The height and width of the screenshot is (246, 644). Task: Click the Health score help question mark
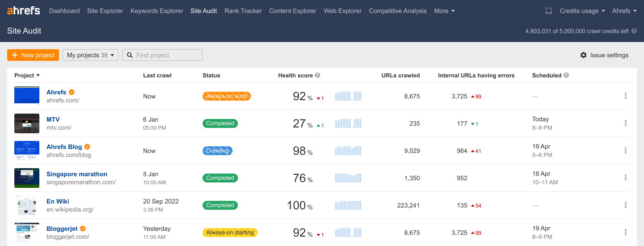point(318,76)
